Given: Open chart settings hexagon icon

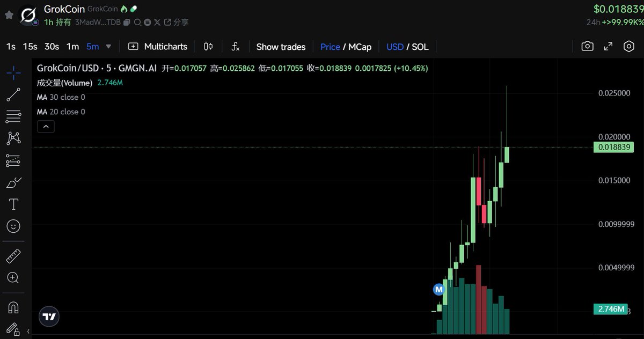Looking at the screenshot, I should coord(629,47).
